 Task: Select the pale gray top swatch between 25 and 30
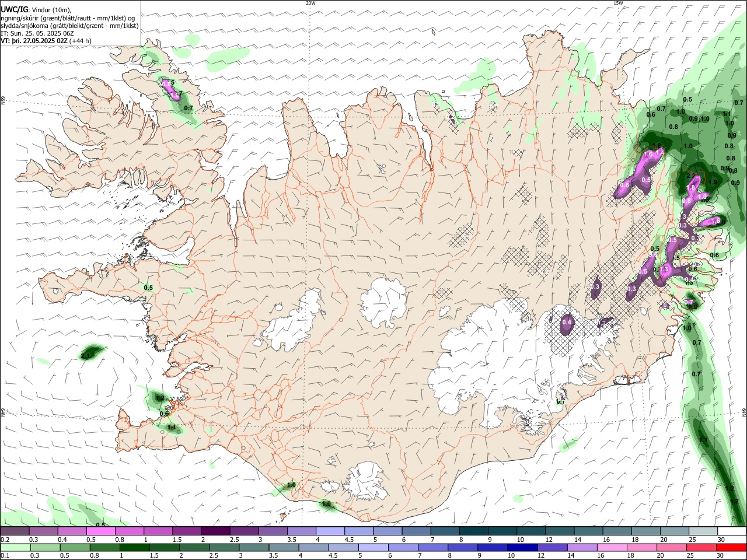pos(704,531)
